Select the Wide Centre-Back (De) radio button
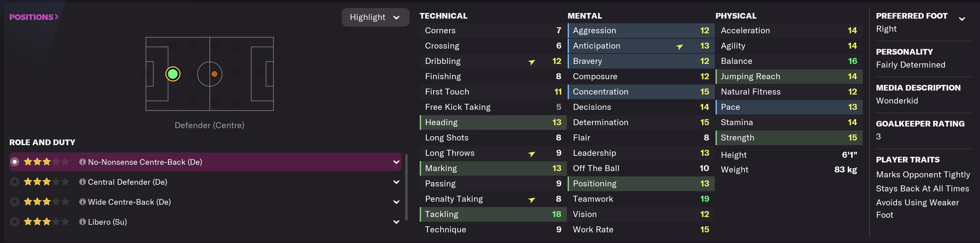 14,202
